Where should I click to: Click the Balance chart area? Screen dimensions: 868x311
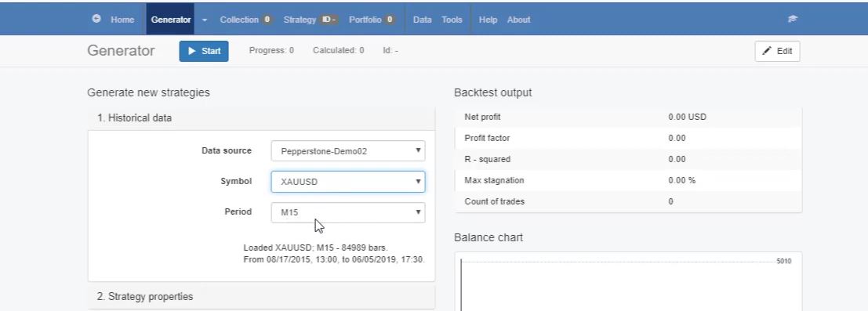(x=628, y=282)
